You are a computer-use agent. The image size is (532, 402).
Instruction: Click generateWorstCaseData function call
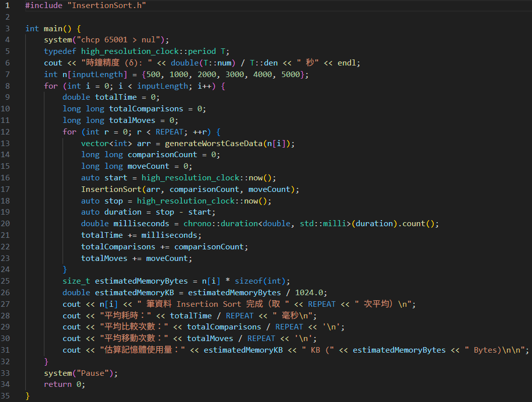click(214, 144)
